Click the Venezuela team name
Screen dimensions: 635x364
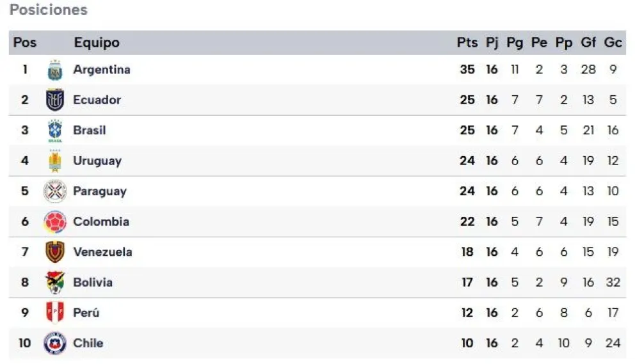point(102,252)
